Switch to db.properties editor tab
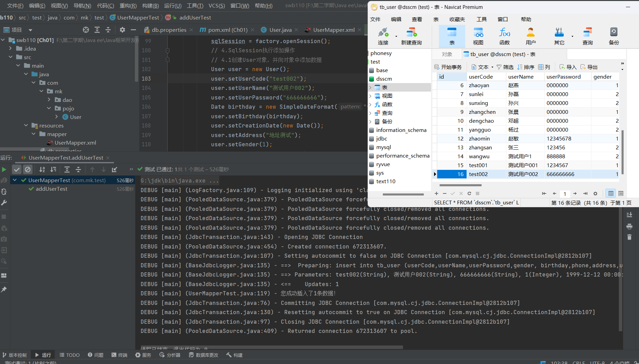639x364 pixels. coord(169,30)
